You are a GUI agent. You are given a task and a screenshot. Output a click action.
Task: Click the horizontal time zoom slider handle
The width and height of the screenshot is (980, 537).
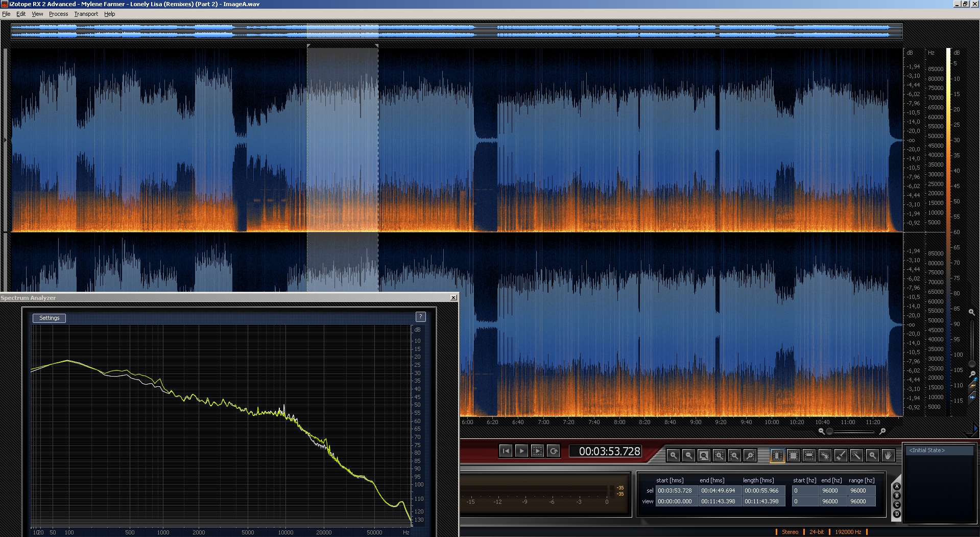pyautogui.click(x=829, y=432)
